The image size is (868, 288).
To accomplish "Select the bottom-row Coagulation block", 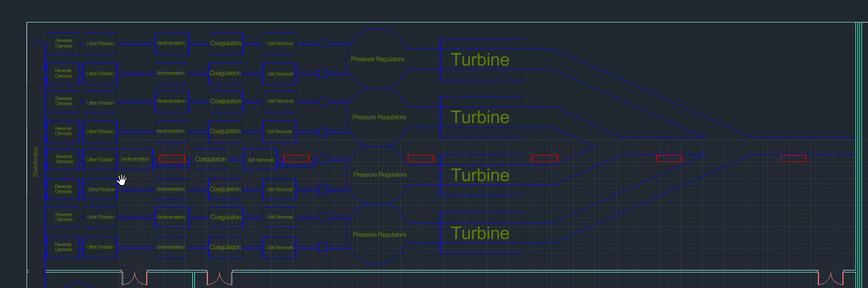I will tap(226, 247).
